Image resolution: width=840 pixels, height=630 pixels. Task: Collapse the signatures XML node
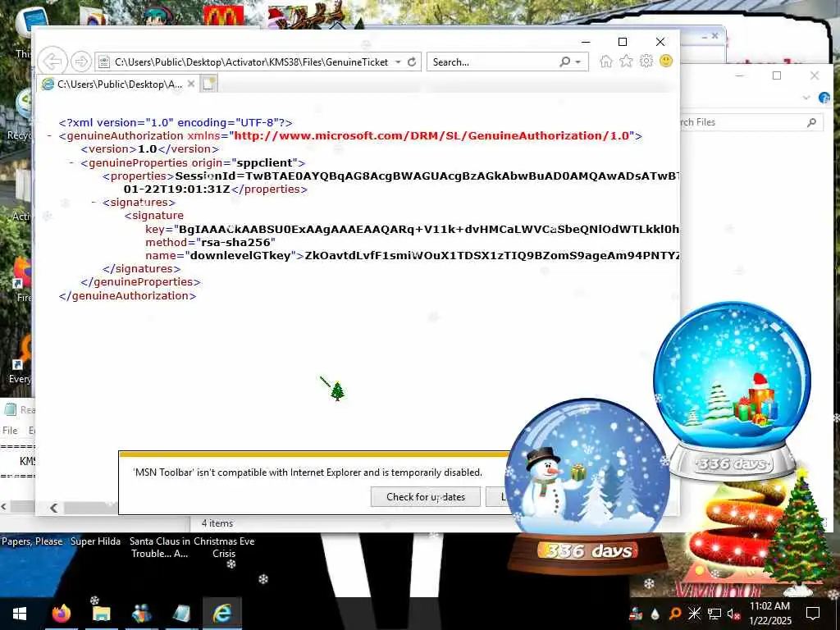pos(94,202)
